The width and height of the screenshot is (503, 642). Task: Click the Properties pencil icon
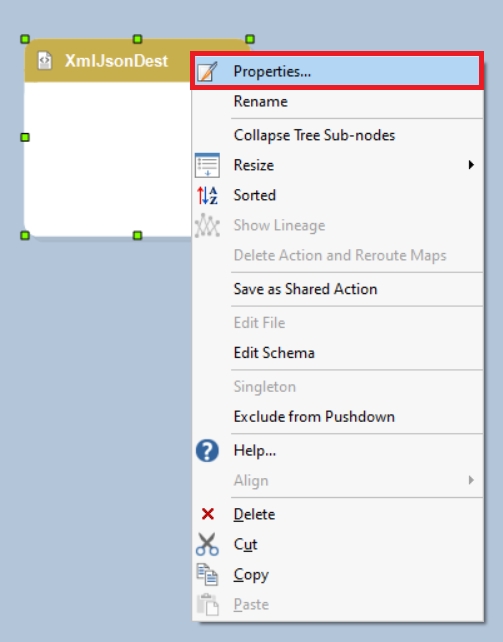(207, 72)
